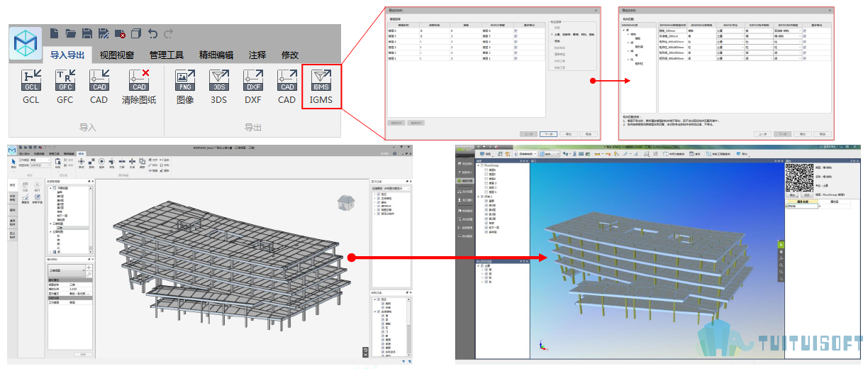Click 下一步 in the floor selection dialog

click(x=549, y=134)
